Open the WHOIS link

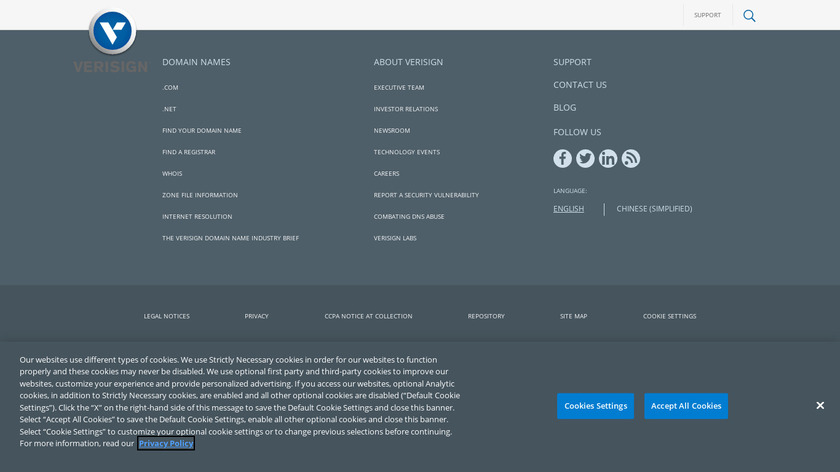click(x=172, y=174)
